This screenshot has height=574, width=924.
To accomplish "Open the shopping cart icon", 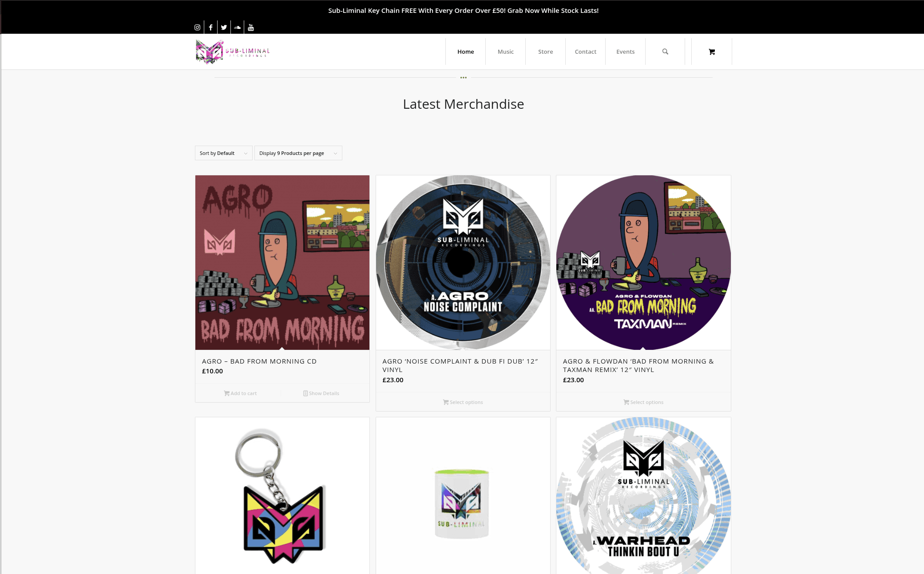I will point(712,52).
